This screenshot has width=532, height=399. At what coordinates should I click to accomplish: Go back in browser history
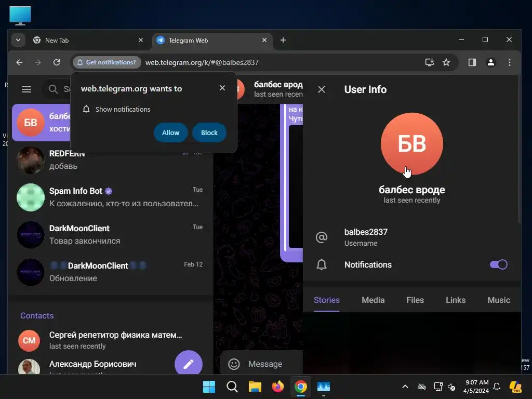(19, 62)
